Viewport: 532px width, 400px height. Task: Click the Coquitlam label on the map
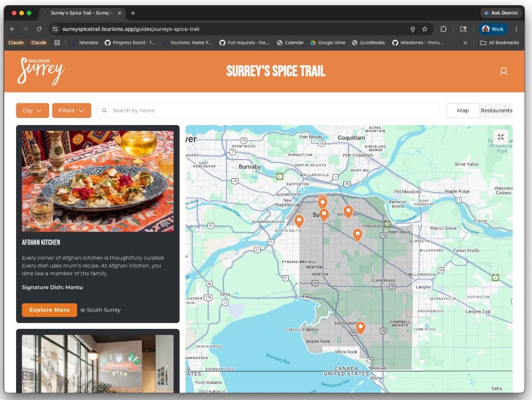click(x=352, y=138)
